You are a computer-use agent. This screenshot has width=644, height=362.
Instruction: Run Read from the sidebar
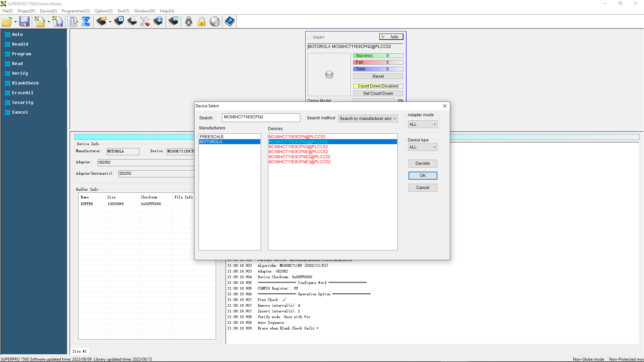[17, 64]
